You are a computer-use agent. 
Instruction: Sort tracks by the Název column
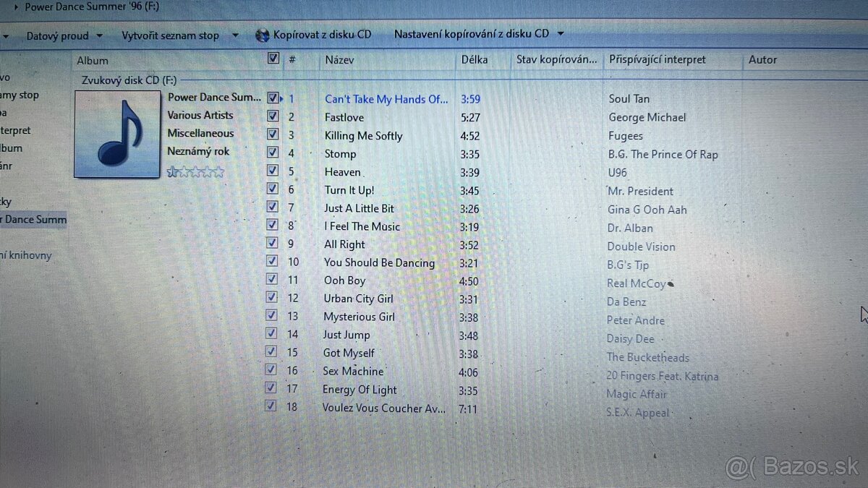pyautogui.click(x=339, y=60)
